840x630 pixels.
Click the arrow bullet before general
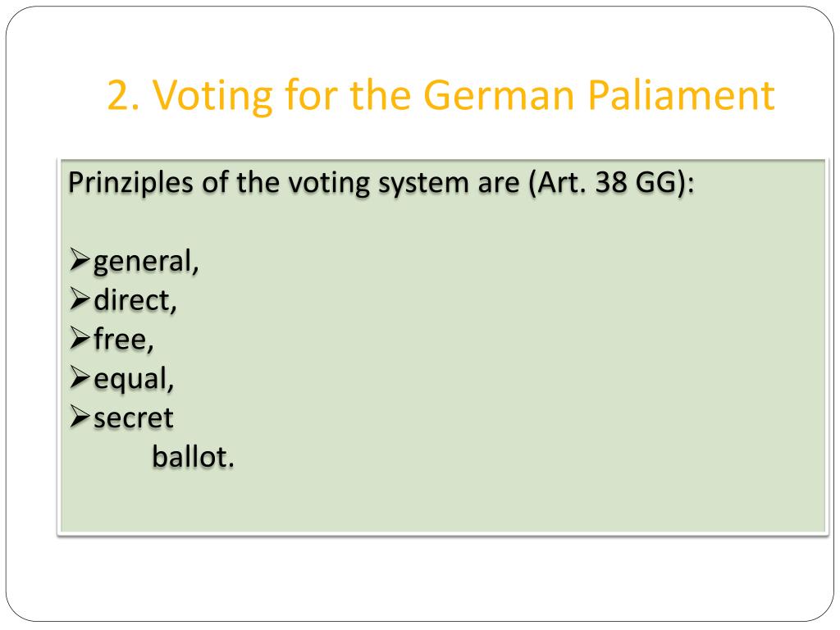(80, 260)
